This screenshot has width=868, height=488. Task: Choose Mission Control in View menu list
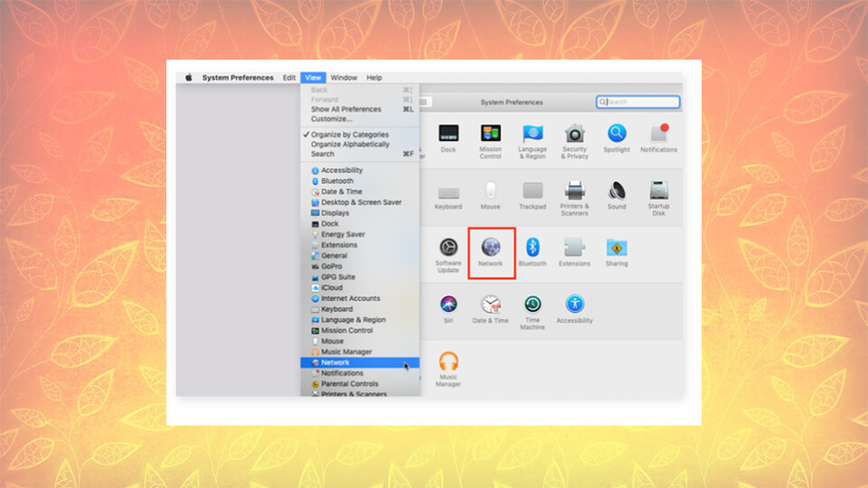pos(360,331)
